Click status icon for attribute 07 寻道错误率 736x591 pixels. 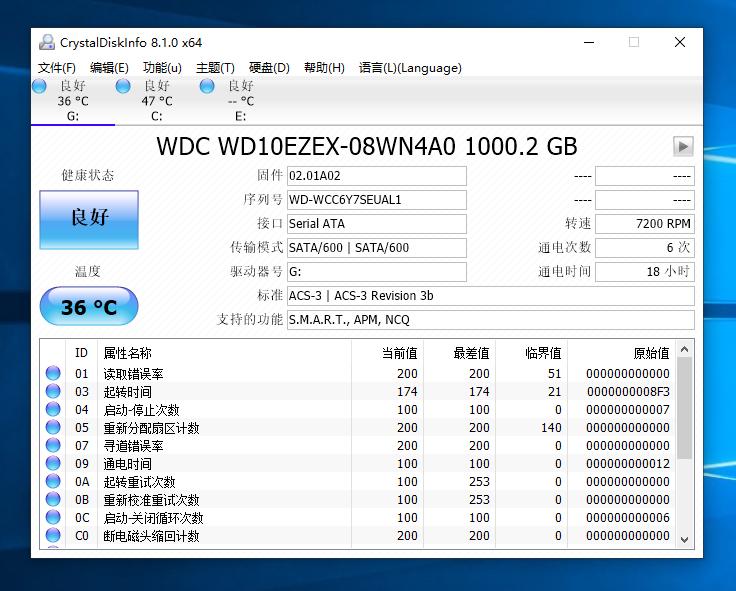53,445
